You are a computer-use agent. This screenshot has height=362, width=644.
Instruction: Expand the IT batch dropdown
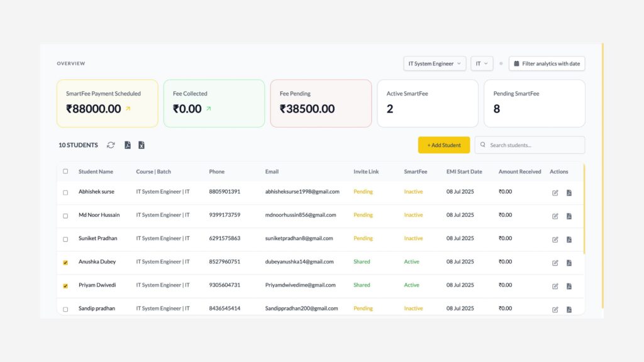[x=481, y=63]
